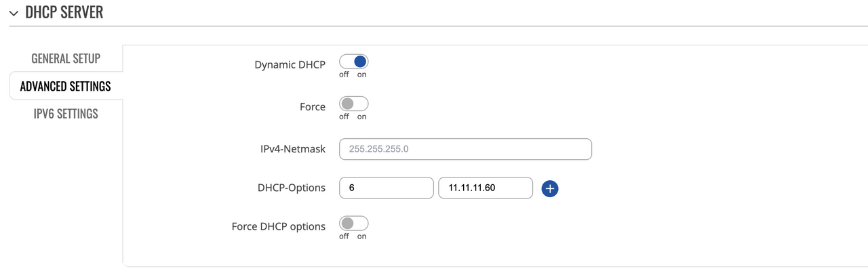Viewport: 868px width, 273px height.
Task: Click the DHCP SERVER section heading
Action: click(x=64, y=12)
